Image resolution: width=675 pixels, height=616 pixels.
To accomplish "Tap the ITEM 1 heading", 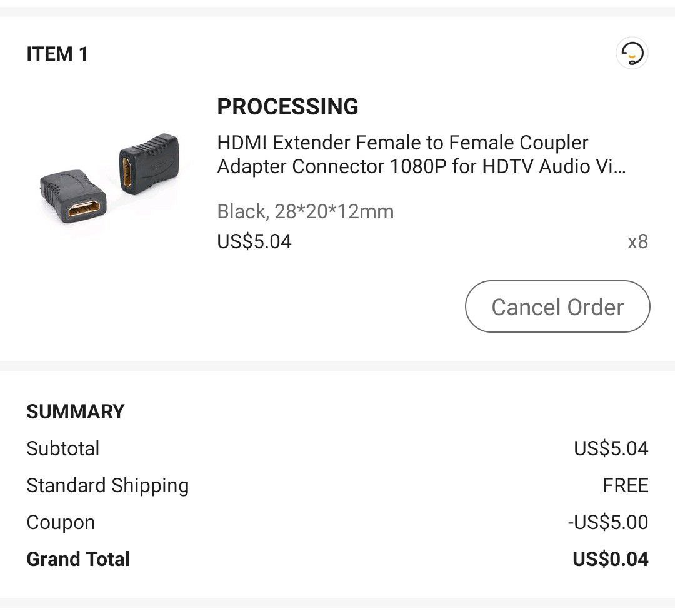I will point(57,54).
